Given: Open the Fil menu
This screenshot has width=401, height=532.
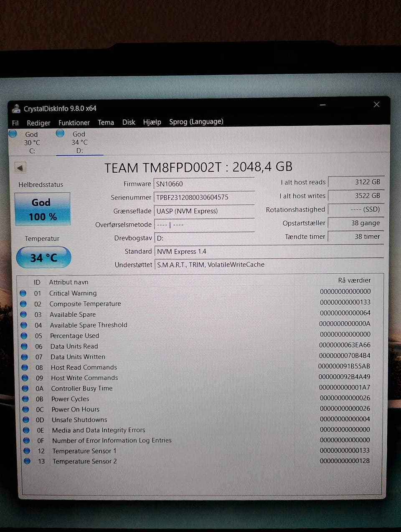Looking at the screenshot, I should click(15, 123).
